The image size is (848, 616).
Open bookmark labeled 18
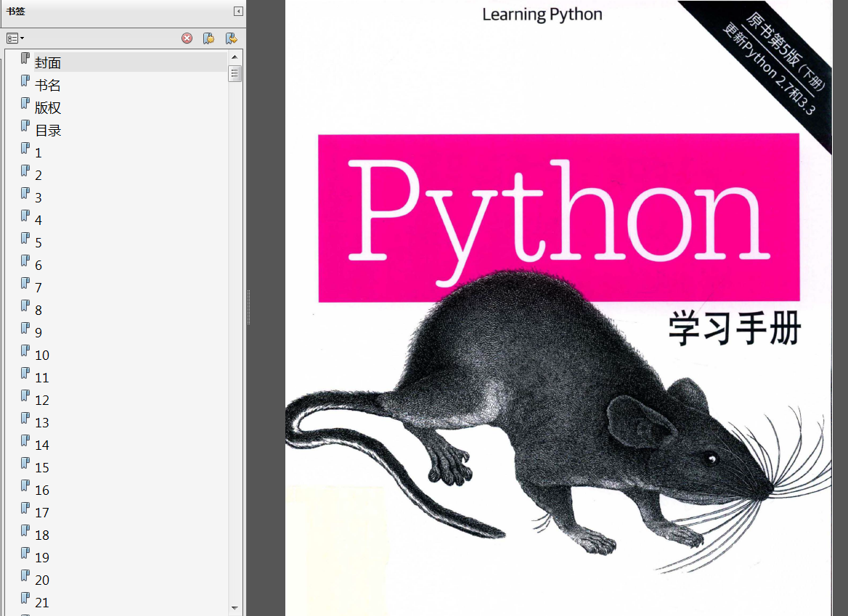[41, 535]
